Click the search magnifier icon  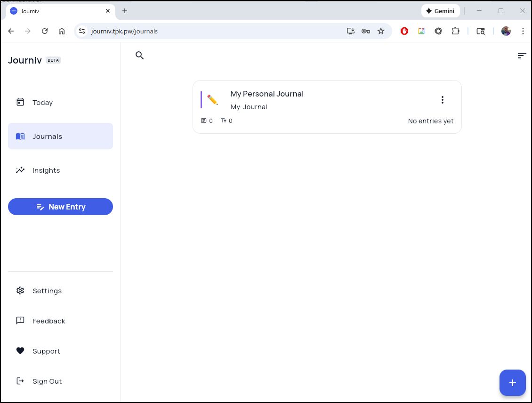[139, 56]
